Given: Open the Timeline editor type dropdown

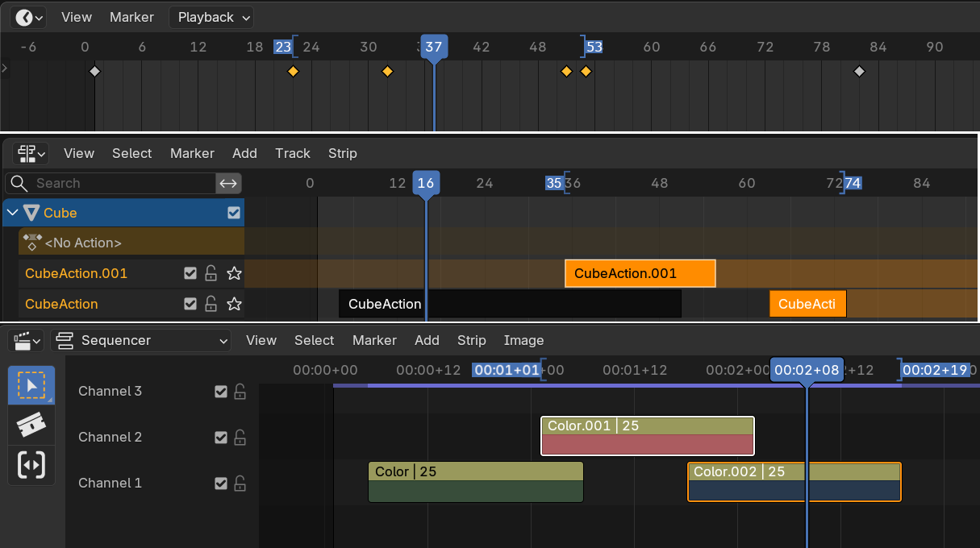Looking at the screenshot, I should point(30,17).
